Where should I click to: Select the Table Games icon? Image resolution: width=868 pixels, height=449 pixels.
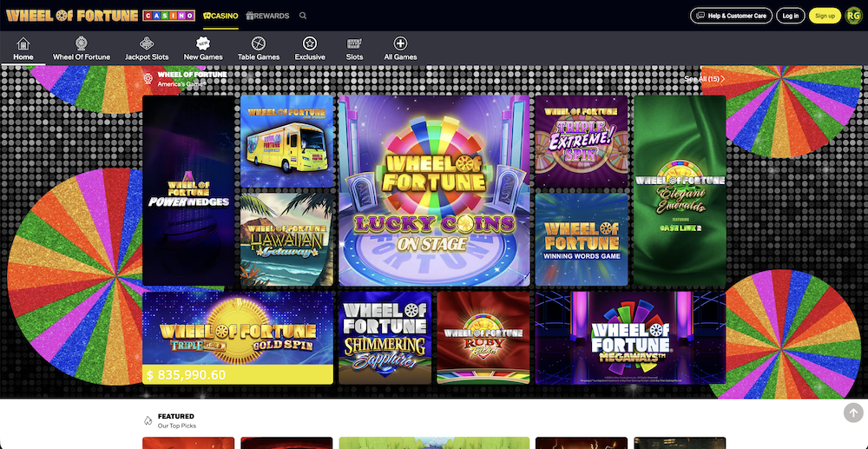pyautogui.click(x=259, y=43)
